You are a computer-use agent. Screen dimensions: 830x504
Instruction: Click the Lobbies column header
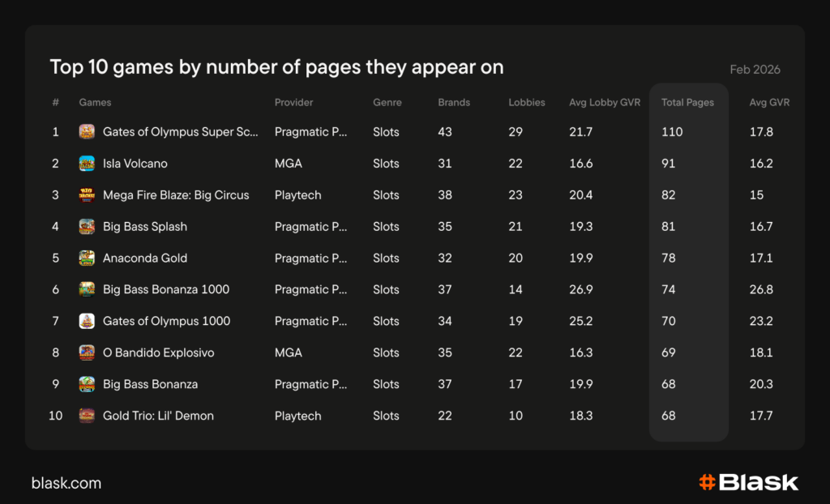point(527,103)
